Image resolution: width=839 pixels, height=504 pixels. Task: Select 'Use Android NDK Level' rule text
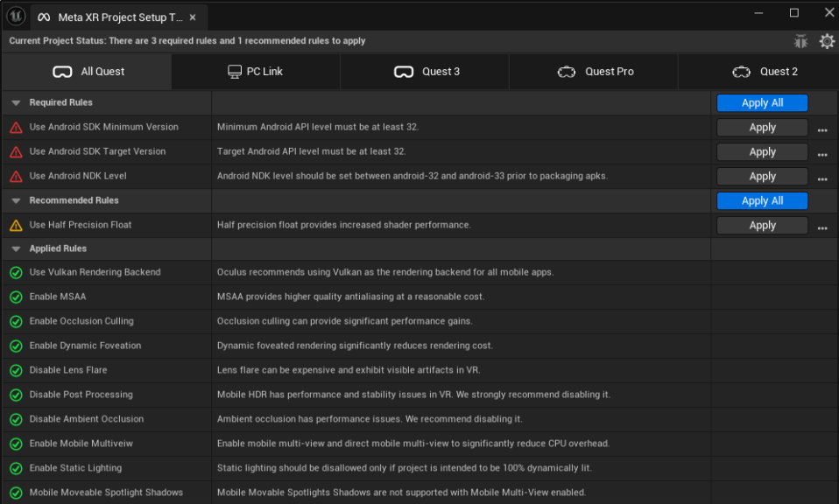(x=78, y=176)
